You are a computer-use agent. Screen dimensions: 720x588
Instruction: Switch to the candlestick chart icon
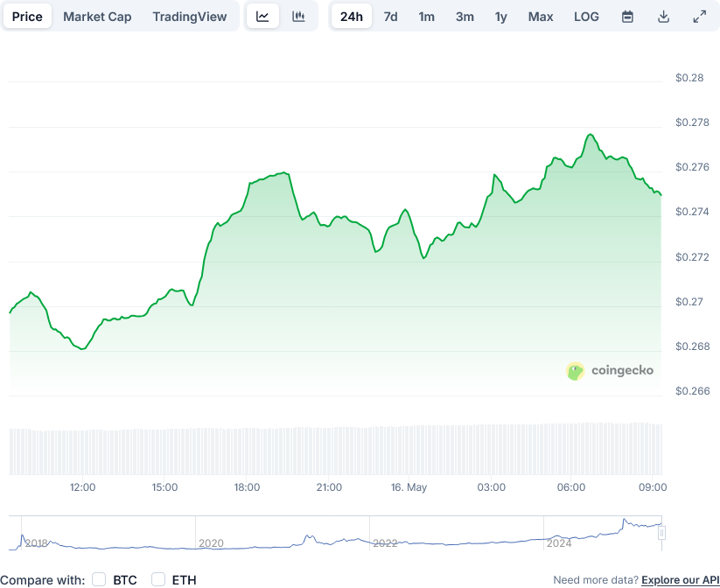(x=297, y=16)
